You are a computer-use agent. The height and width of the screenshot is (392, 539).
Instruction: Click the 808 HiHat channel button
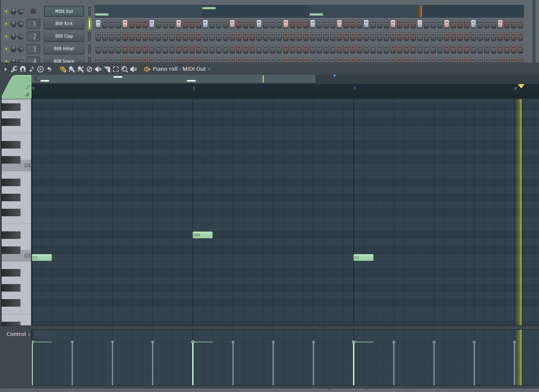64,49
